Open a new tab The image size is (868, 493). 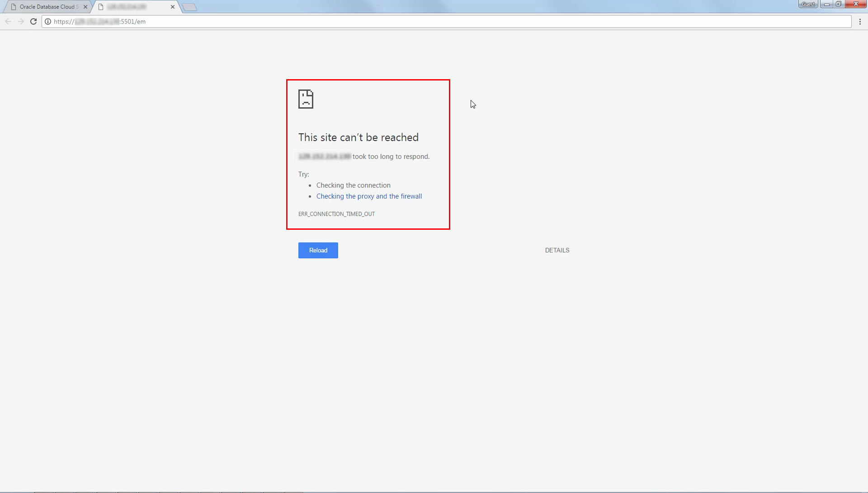[x=189, y=7]
